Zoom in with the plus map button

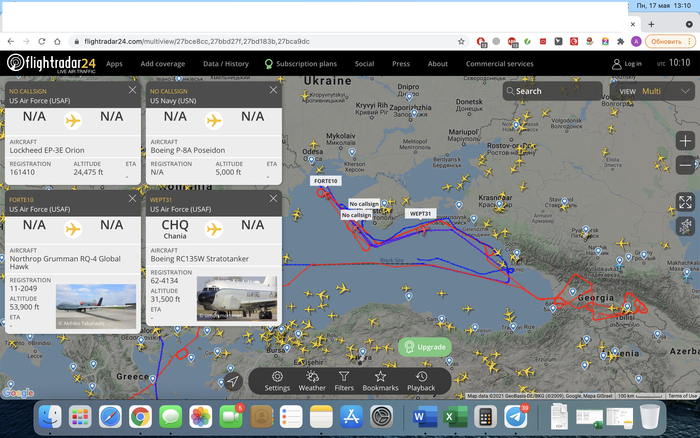click(685, 141)
